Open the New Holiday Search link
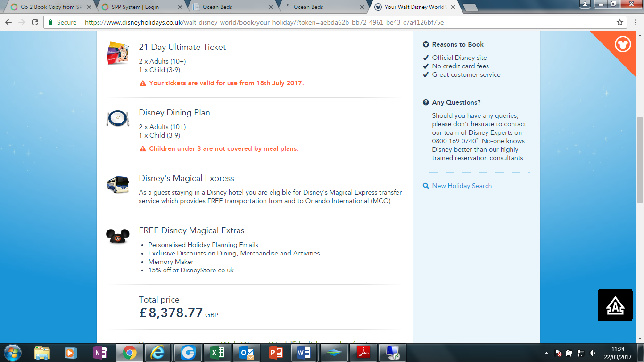Viewport: 644px width, 362px height. [x=462, y=186]
